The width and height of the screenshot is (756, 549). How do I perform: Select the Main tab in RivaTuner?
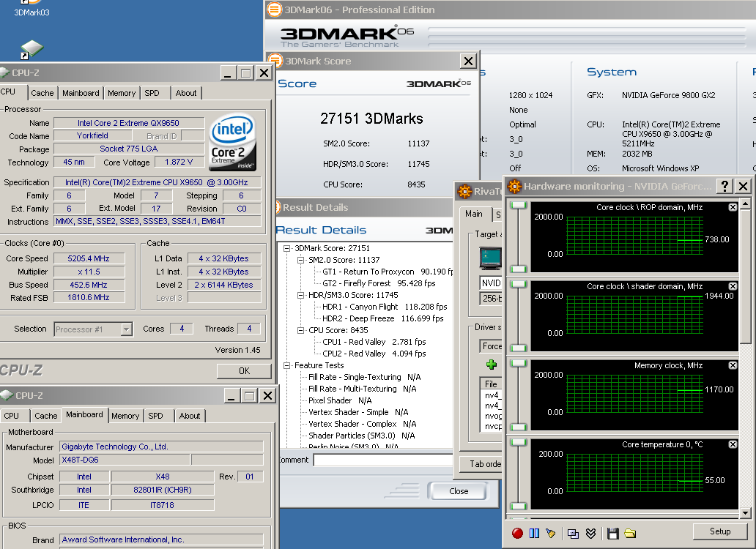[x=473, y=213]
